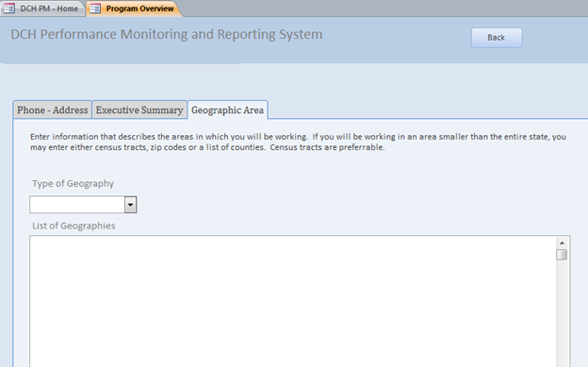
Task: Click the form icon on DCH PM - Home tab
Action: click(x=9, y=8)
